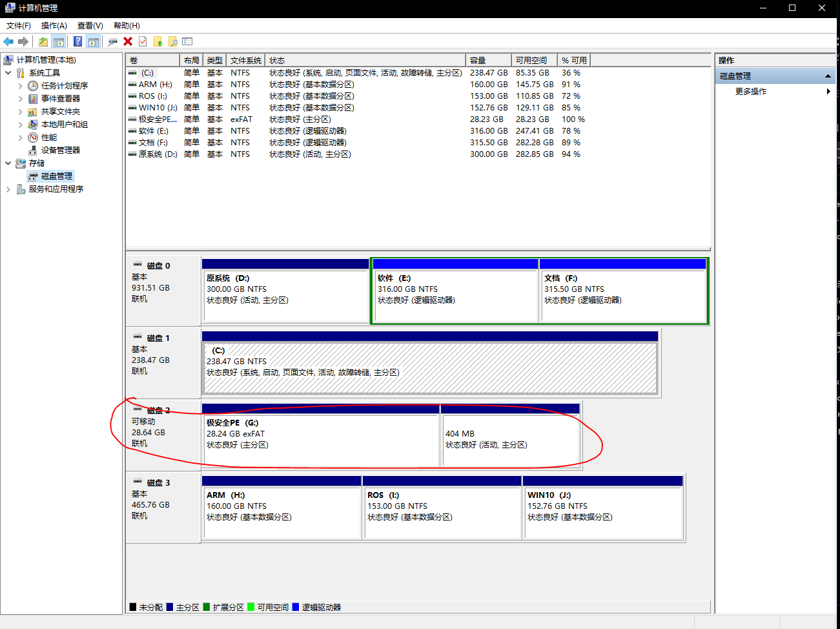Expand the 服务和应用程序 node arrow
Viewport: 840px width, 629px height.
(x=8, y=189)
